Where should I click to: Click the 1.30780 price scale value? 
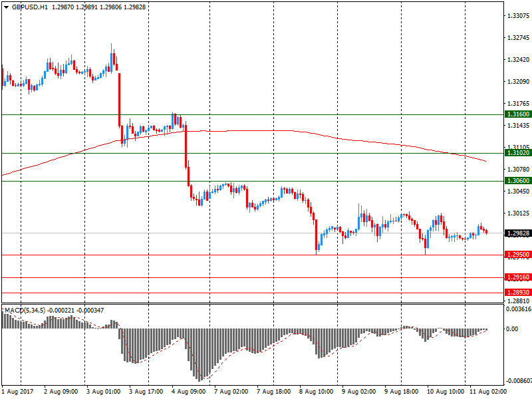(x=518, y=170)
